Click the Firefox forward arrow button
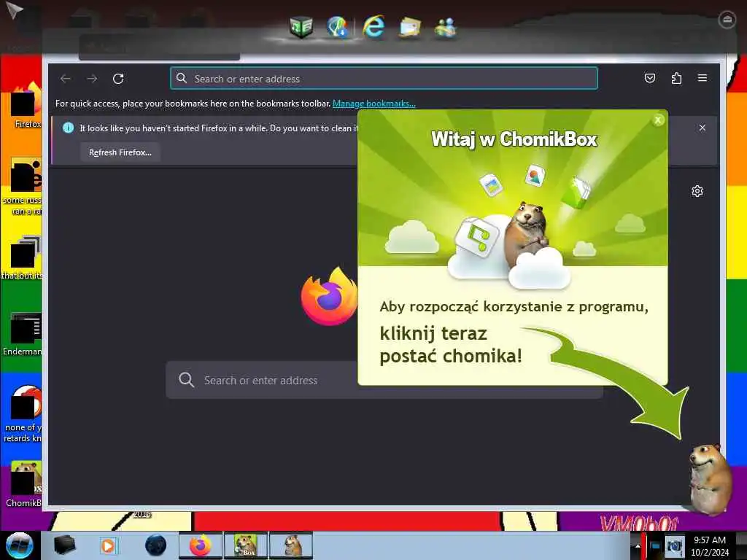Image resolution: width=747 pixels, height=560 pixels. coord(92,79)
